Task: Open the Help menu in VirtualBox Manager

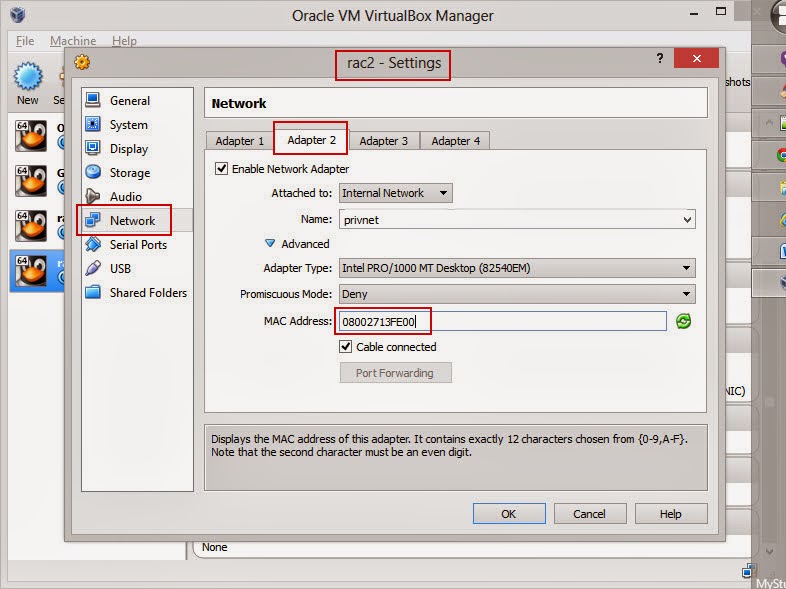Action: click(124, 41)
